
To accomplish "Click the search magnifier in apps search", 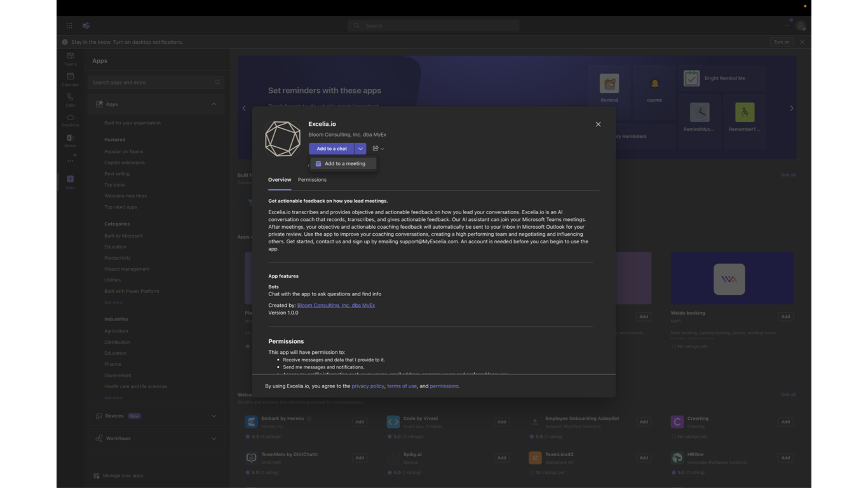I will tap(217, 83).
